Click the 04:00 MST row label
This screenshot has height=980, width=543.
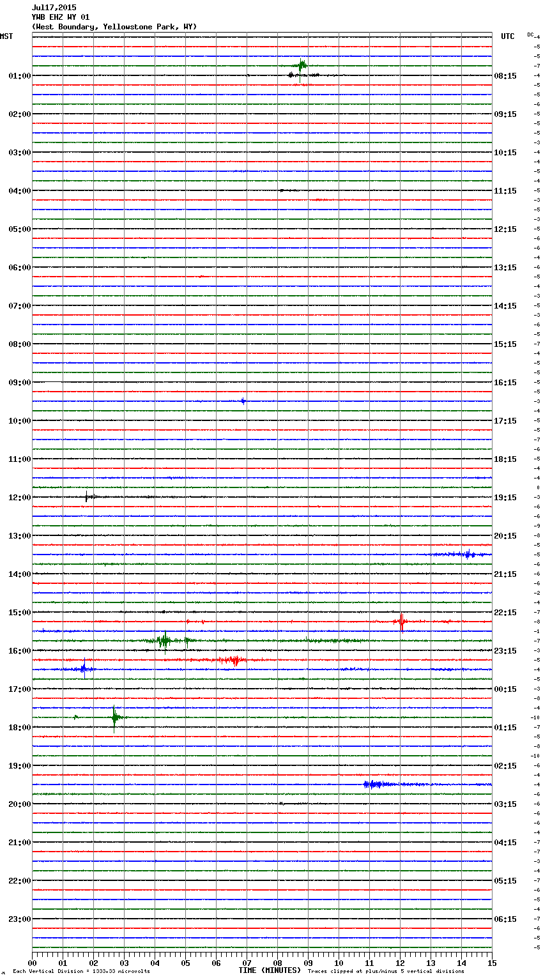coord(20,191)
